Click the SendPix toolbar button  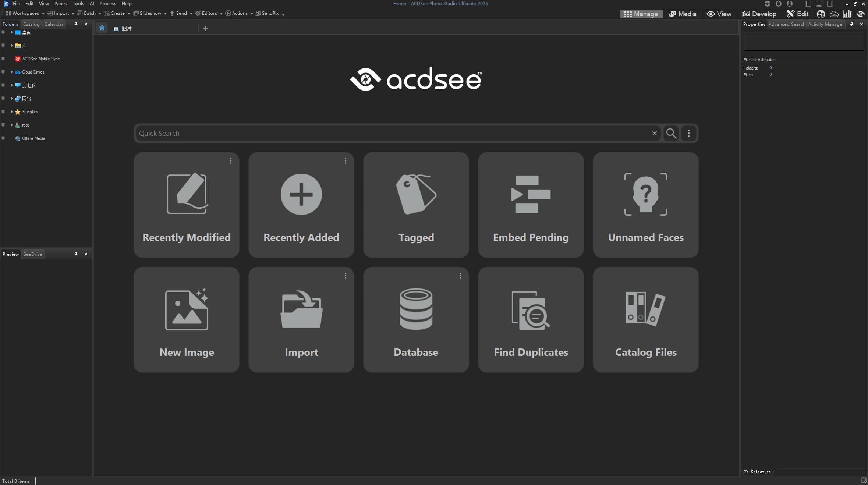tap(267, 13)
